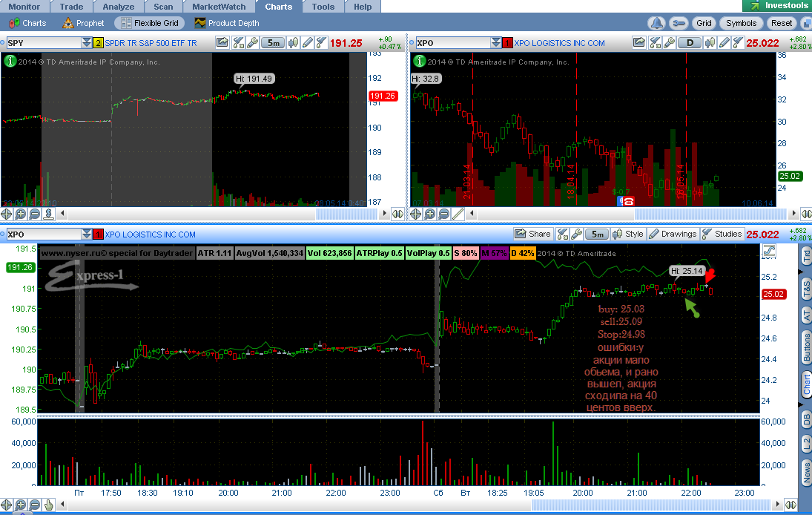Click the chart-scale icon at bottom chart top-right
The image size is (812, 515).
pyautogui.click(x=769, y=252)
